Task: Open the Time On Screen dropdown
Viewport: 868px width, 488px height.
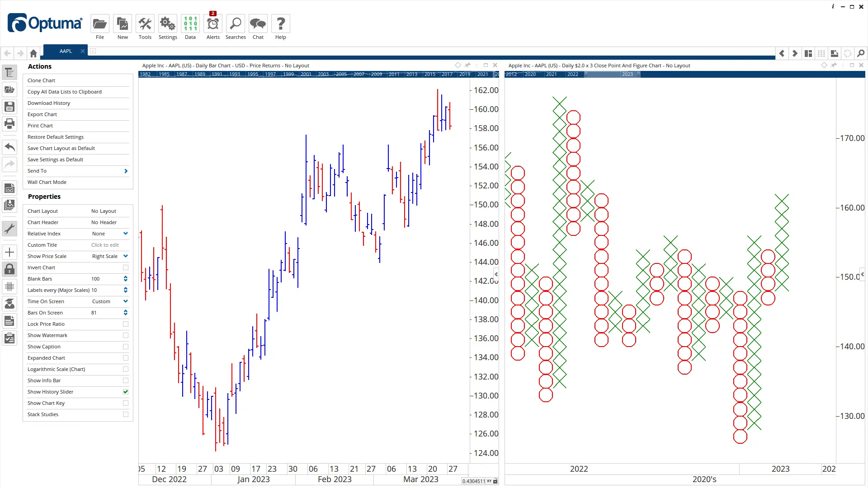Action: coord(126,301)
